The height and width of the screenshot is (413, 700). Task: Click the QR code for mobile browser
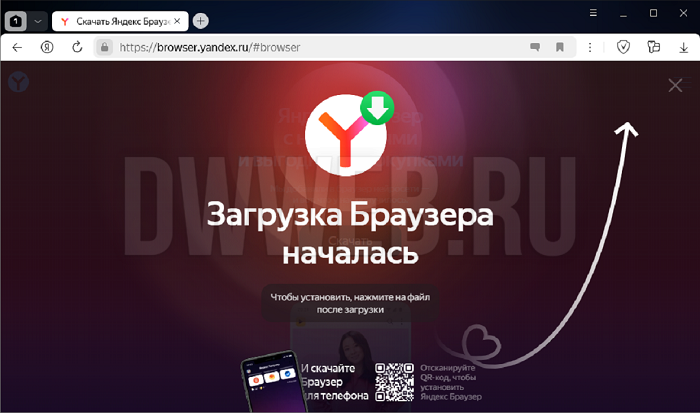pyautogui.click(x=394, y=382)
